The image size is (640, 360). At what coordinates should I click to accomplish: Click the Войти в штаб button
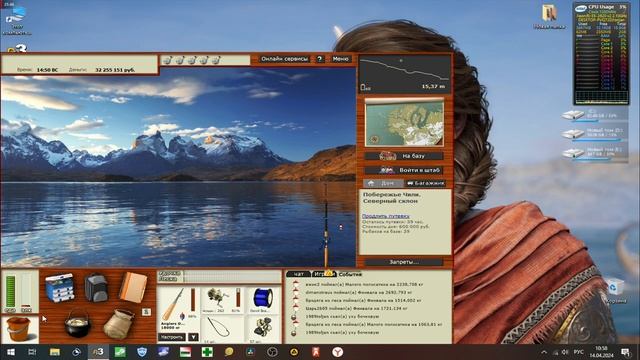click(x=404, y=170)
